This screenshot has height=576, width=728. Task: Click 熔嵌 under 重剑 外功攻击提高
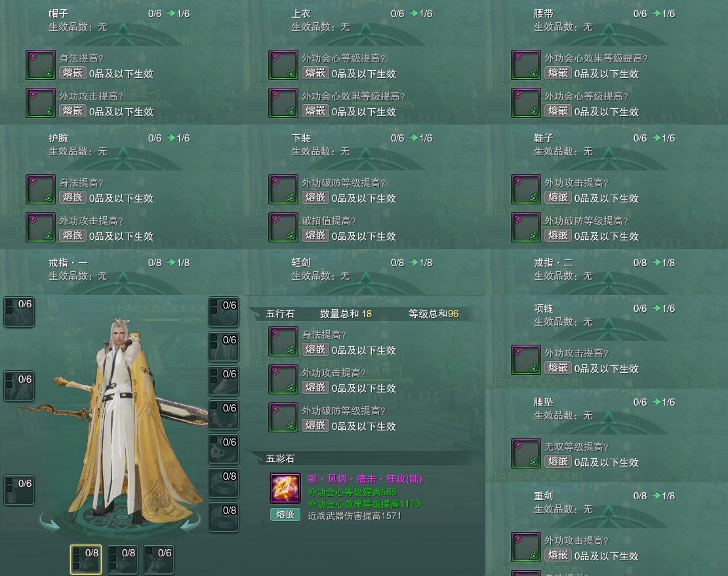tap(557, 554)
